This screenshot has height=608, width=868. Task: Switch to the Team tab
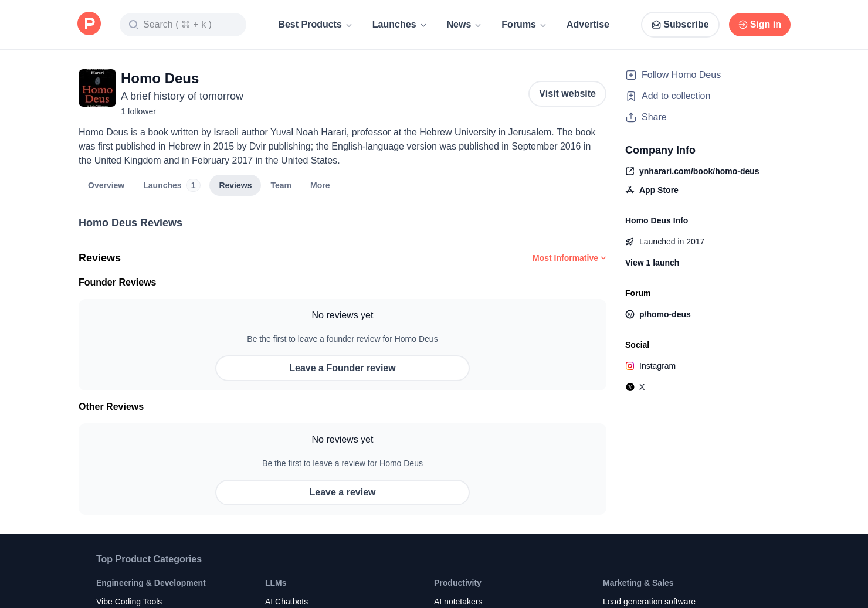pos(281,185)
